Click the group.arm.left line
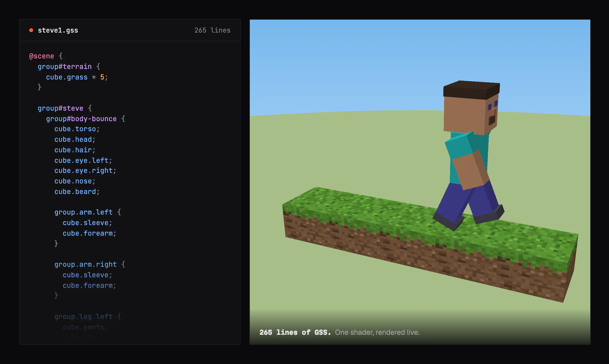The image size is (609, 364). (88, 212)
